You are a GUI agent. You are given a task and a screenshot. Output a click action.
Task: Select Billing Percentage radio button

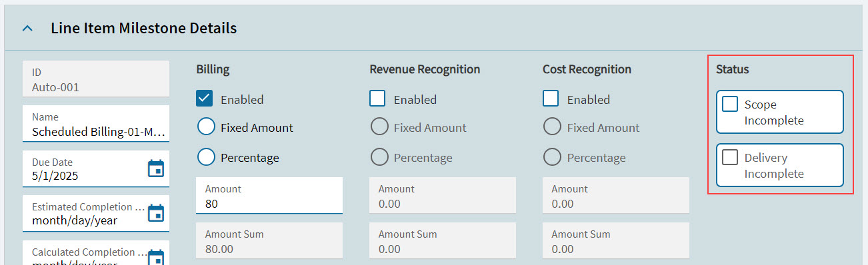pos(206,157)
